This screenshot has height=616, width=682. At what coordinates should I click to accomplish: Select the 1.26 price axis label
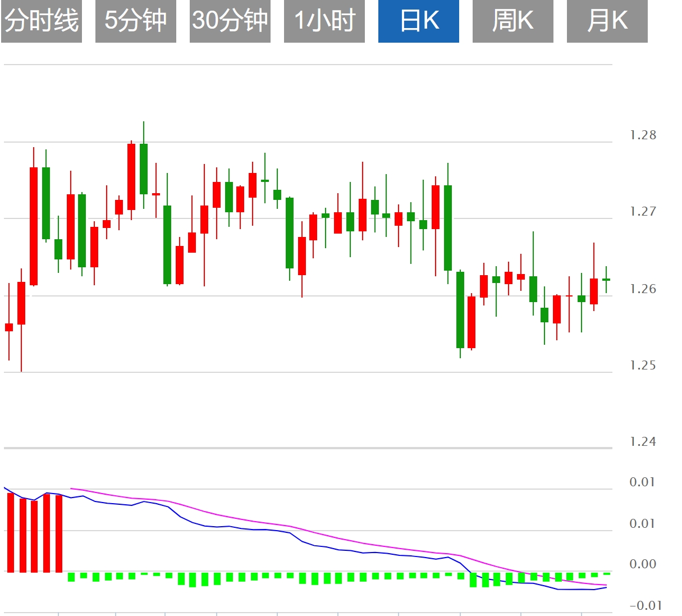(x=643, y=289)
